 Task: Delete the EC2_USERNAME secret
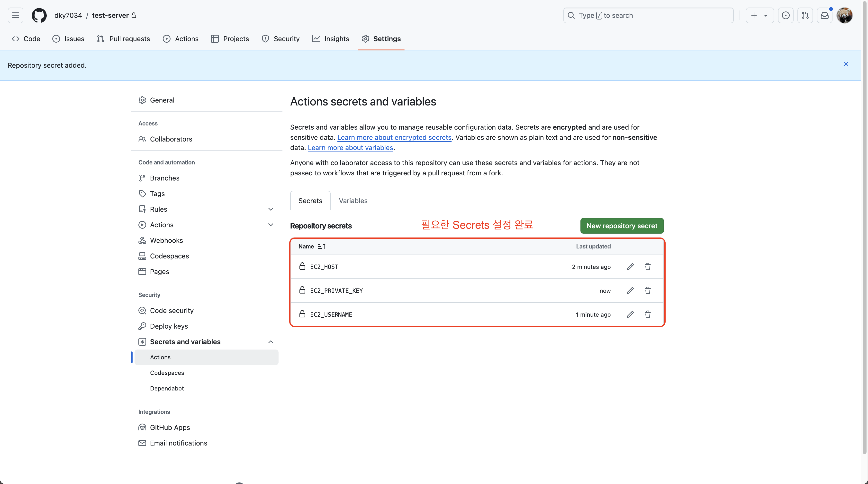point(648,314)
